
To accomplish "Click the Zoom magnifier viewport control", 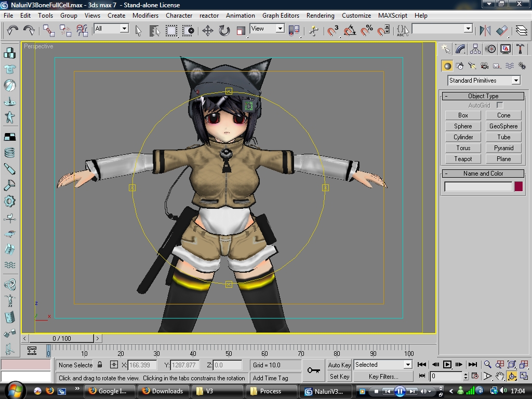I will (x=487, y=365).
